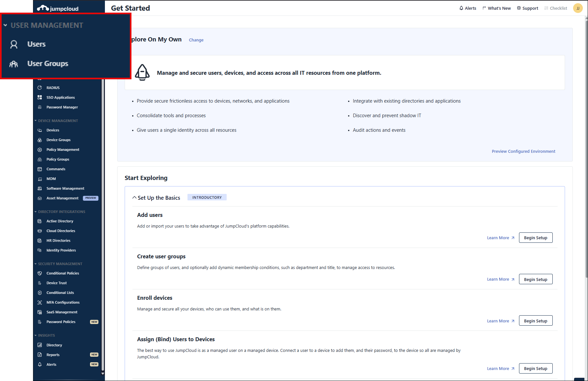Image resolution: width=588 pixels, height=381 pixels.
Task: Click the Users person icon in sidebar
Action: 14,44
